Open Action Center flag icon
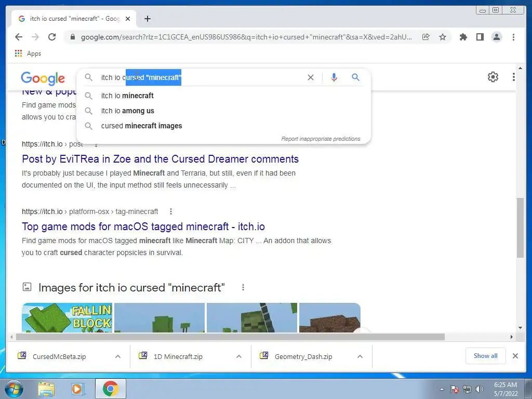The height and width of the screenshot is (399, 532). [x=455, y=389]
